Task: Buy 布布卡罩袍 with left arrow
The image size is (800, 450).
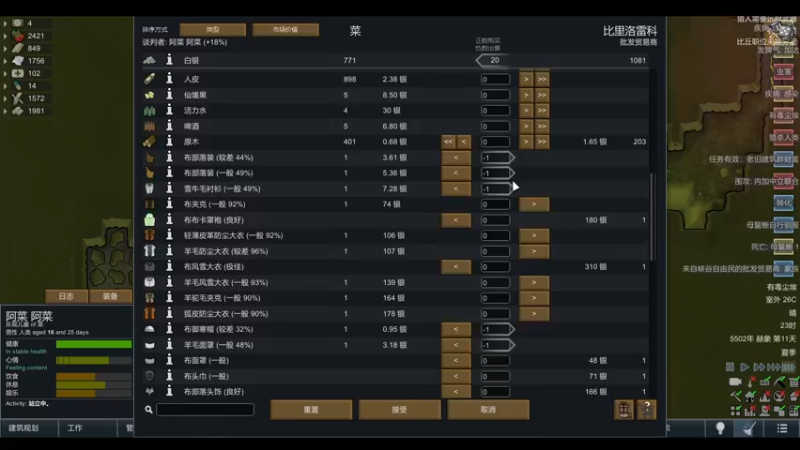Action: tap(456, 220)
